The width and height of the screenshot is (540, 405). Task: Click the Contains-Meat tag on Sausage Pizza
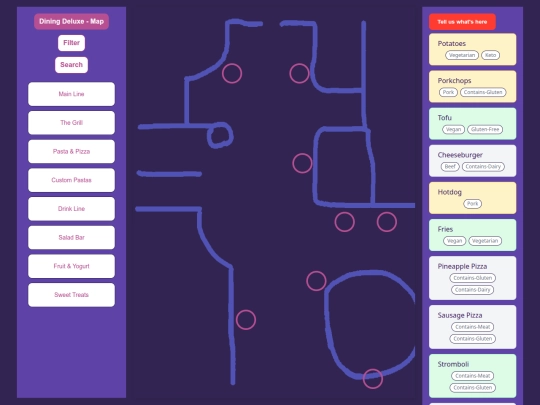click(472, 327)
